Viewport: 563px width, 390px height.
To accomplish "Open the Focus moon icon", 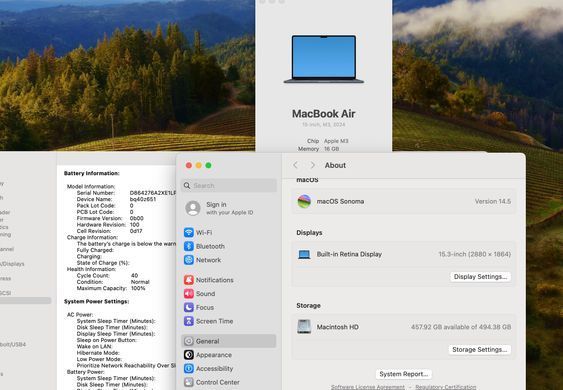I will 189,307.
